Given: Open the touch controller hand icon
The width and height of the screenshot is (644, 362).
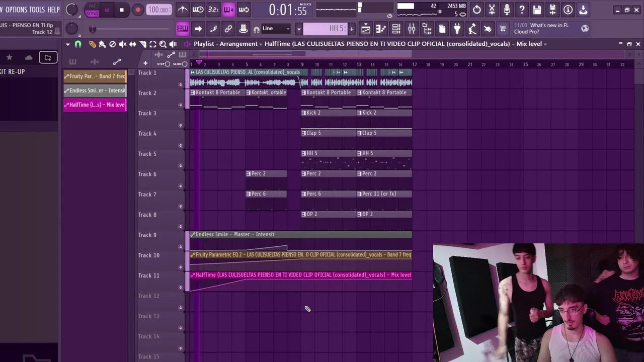Looking at the screenshot, I should tap(487, 29).
